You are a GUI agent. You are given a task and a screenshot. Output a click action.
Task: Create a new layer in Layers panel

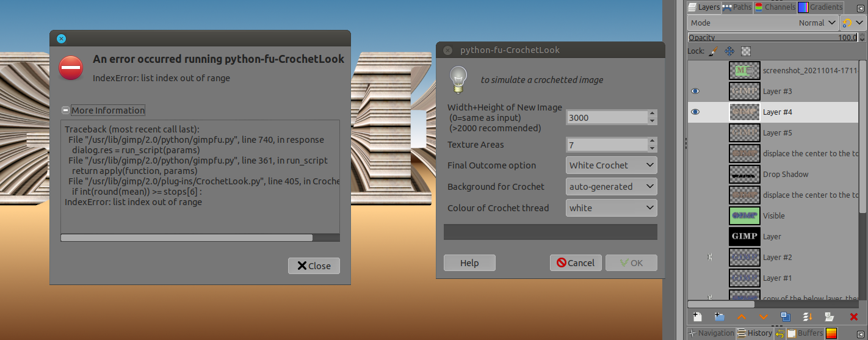(x=697, y=317)
